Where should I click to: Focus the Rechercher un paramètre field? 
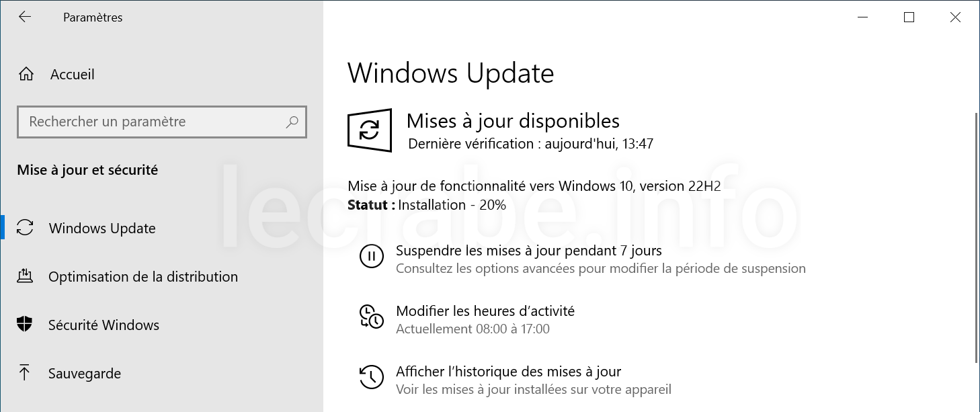(x=162, y=122)
